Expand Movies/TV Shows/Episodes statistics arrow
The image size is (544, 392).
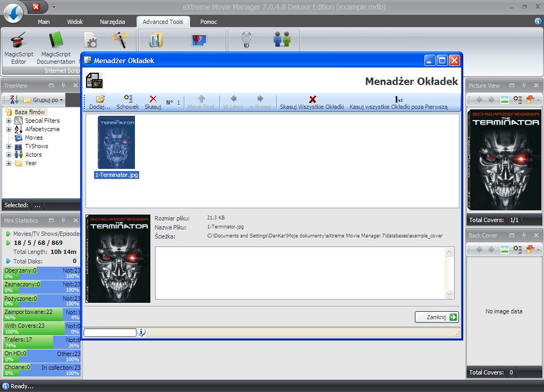tap(8, 234)
